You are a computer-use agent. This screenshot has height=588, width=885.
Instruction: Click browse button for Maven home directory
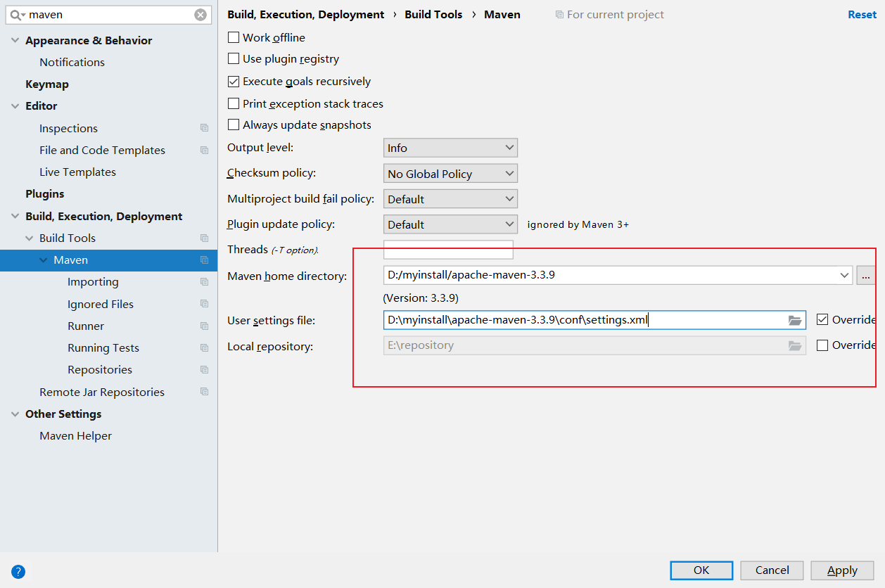coord(865,276)
